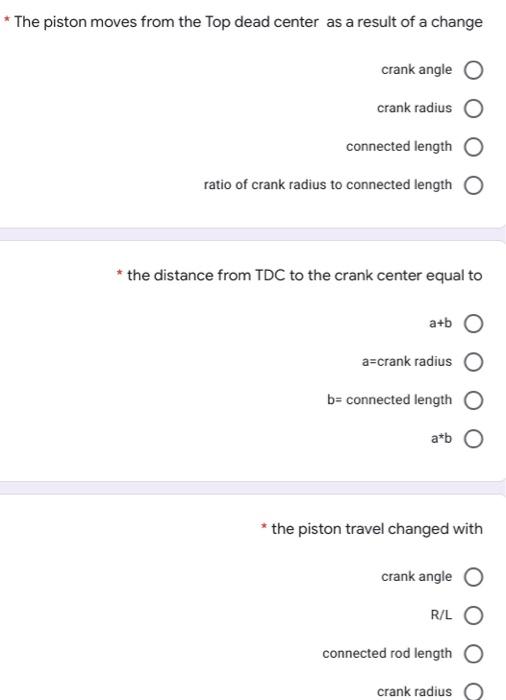Select 'crank angle' for piston moves question

point(473,70)
